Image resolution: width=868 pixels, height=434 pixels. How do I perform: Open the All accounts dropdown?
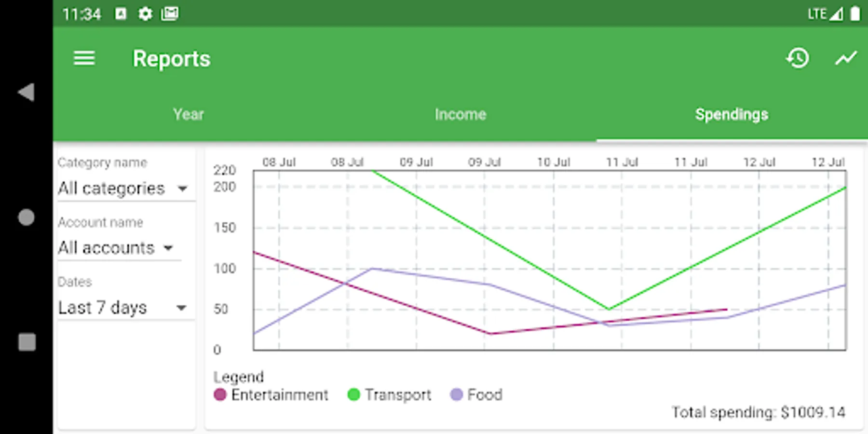tap(116, 248)
